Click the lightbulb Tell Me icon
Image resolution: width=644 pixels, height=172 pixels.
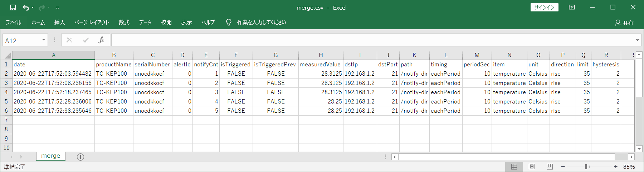pos(229,22)
